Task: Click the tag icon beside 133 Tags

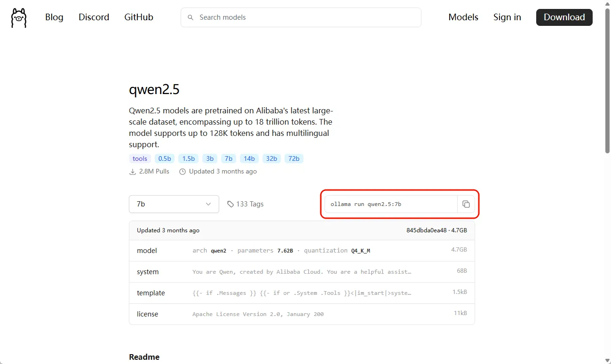Action: click(x=230, y=204)
